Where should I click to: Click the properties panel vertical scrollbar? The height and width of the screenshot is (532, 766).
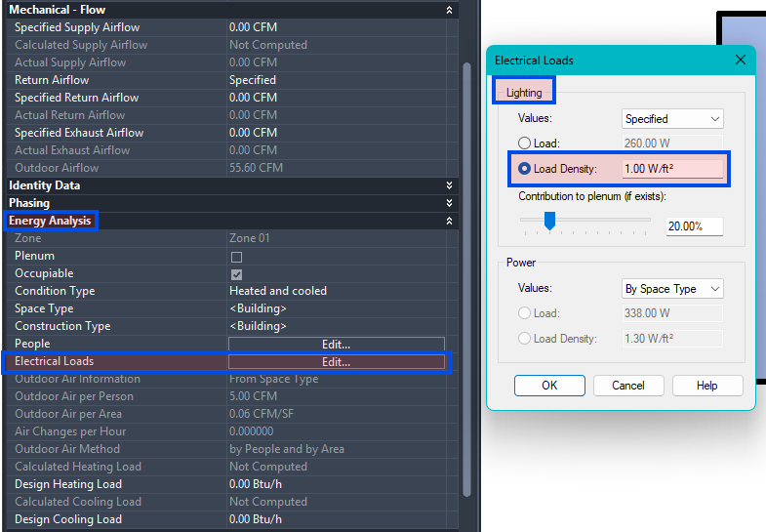(x=465, y=273)
